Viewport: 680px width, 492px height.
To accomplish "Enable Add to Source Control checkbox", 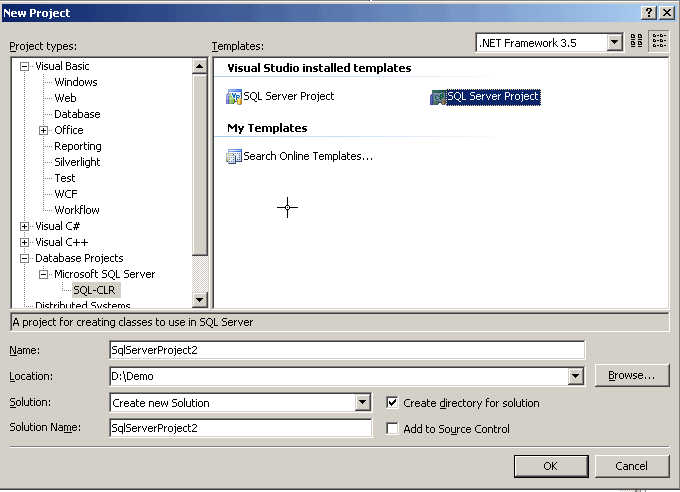I will [x=393, y=429].
